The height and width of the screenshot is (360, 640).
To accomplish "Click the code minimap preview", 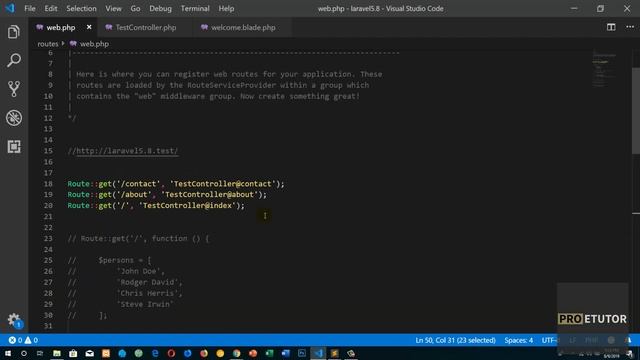I will pyautogui.click(x=604, y=69).
